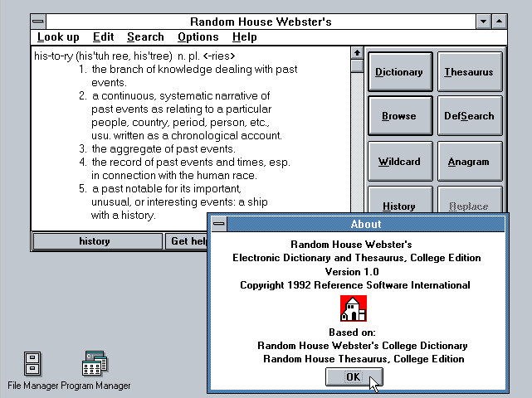Select the Browse button
This screenshot has width=532, height=398.
coord(400,116)
